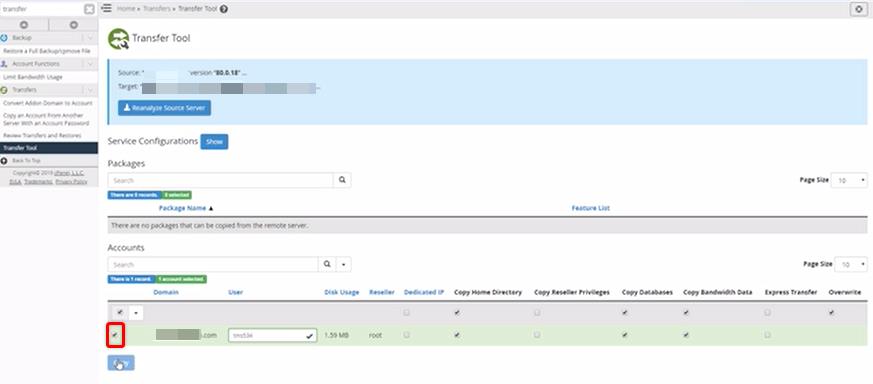Open help via question mark icon
The image size is (873, 384).
click(x=224, y=9)
